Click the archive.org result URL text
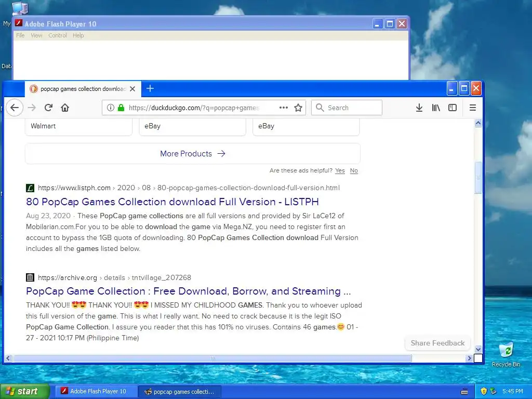The width and height of the screenshot is (532, 399). click(114, 277)
